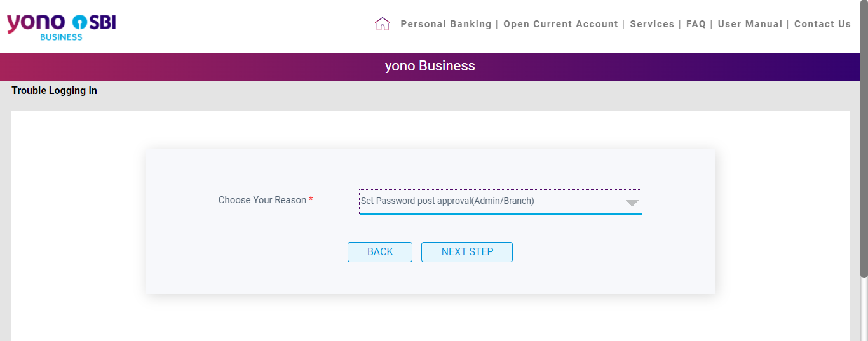Viewport: 868px width, 341px height.
Task: View the FAQ page
Action: [696, 24]
